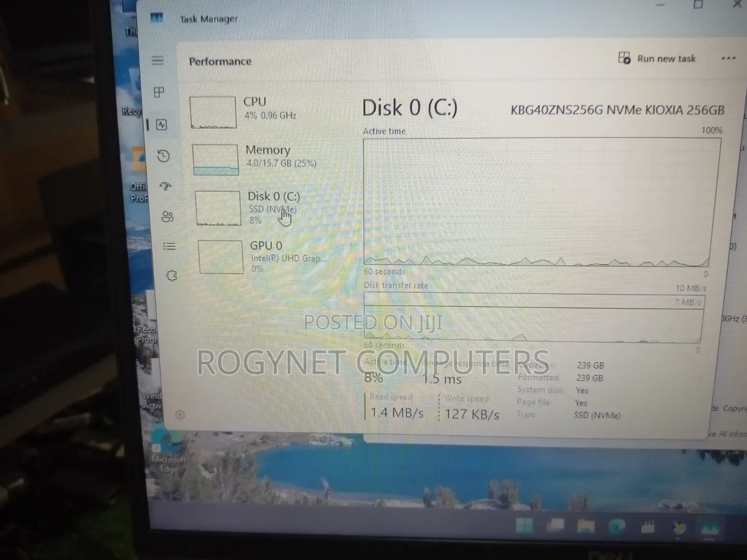Open the Users sidebar icon
Screen dimensions: 747x560
point(167,217)
